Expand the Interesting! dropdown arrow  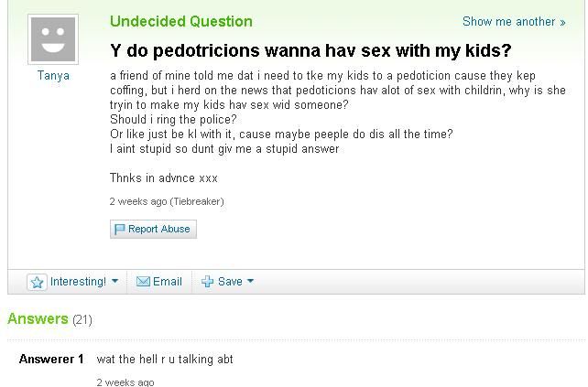[x=114, y=282]
